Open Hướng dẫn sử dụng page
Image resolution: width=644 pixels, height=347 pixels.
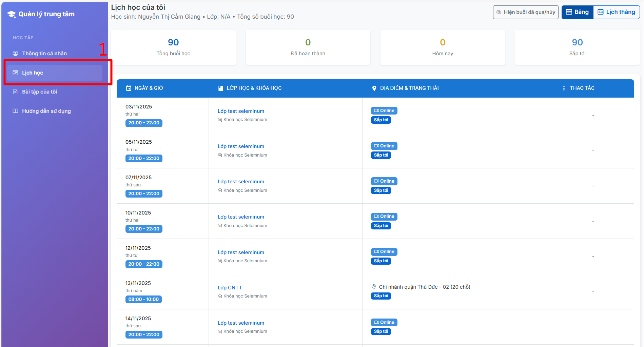pos(46,111)
